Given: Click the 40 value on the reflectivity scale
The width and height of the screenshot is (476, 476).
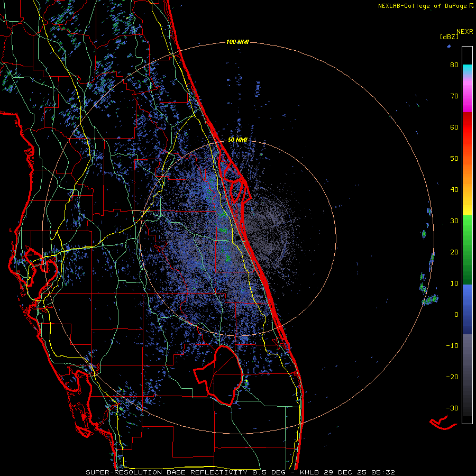Looking at the screenshot, I should (x=454, y=190).
